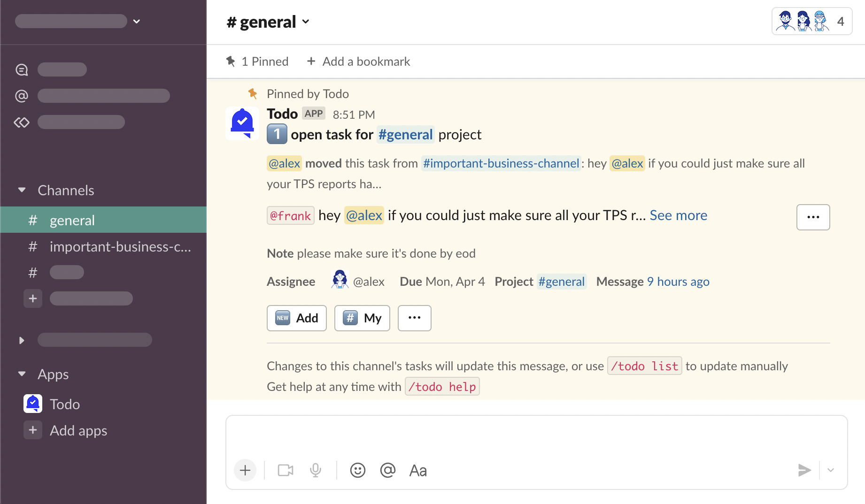Select the important-business-c... channel
865x504 pixels.
(120, 246)
